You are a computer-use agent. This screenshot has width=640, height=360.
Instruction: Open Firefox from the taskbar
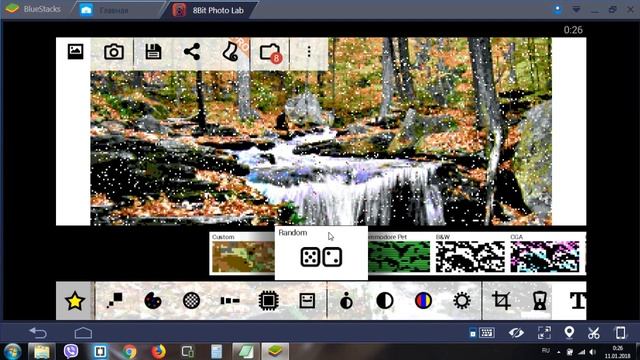158,351
